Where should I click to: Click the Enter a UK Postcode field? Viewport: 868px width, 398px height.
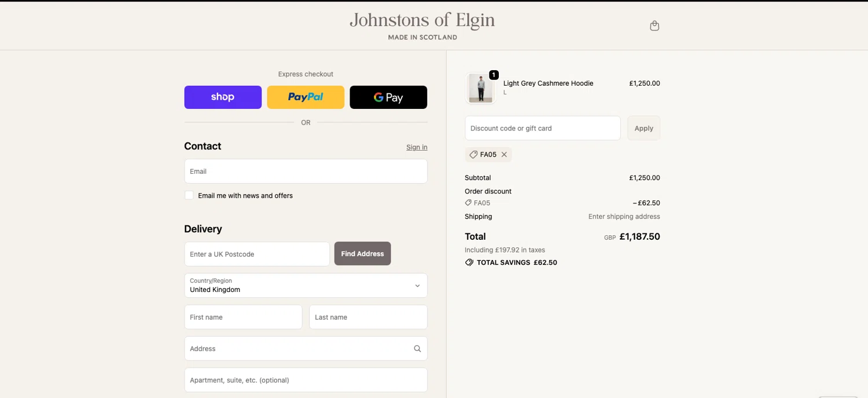point(257,254)
